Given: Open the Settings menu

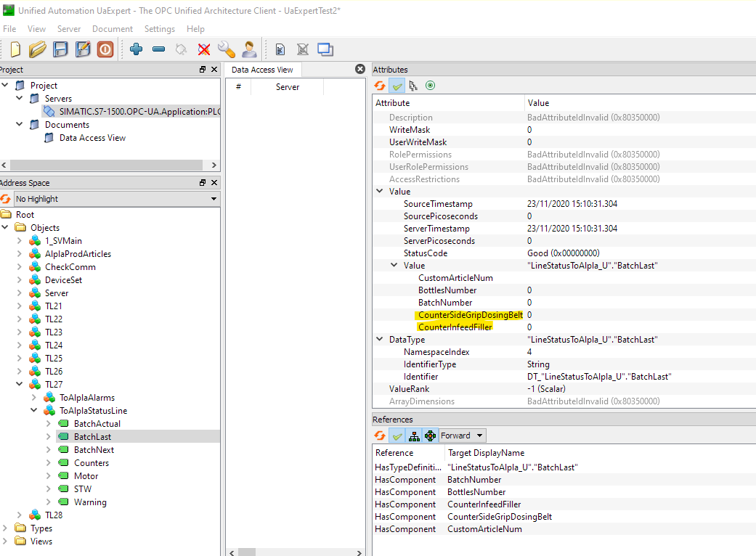Looking at the screenshot, I should 160,29.
